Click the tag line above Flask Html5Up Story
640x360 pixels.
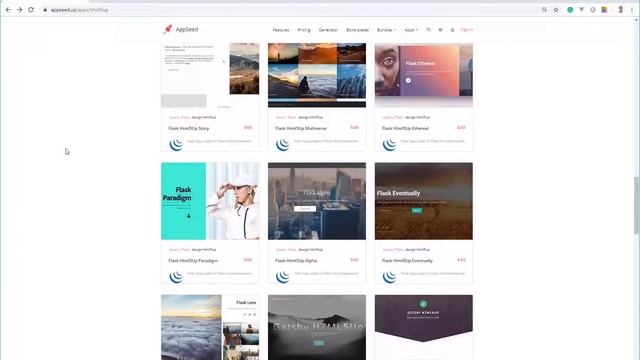(192, 118)
